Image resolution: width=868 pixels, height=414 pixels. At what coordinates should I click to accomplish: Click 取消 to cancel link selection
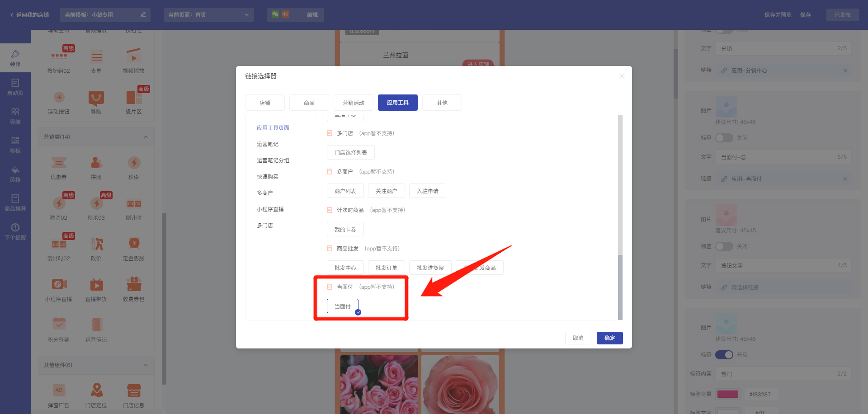pos(578,338)
